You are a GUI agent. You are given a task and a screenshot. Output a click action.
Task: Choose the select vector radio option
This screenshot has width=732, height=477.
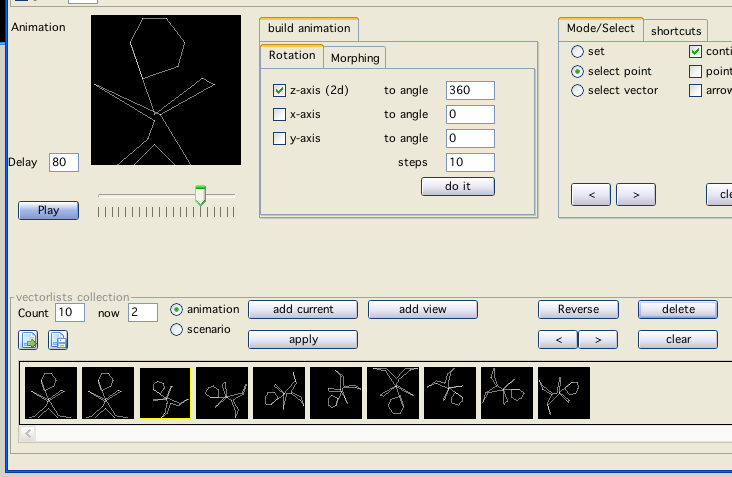coord(577,91)
